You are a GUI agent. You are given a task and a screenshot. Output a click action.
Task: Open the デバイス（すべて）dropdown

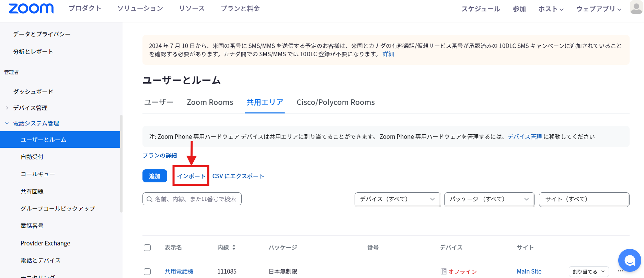pyautogui.click(x=397, y=199)
